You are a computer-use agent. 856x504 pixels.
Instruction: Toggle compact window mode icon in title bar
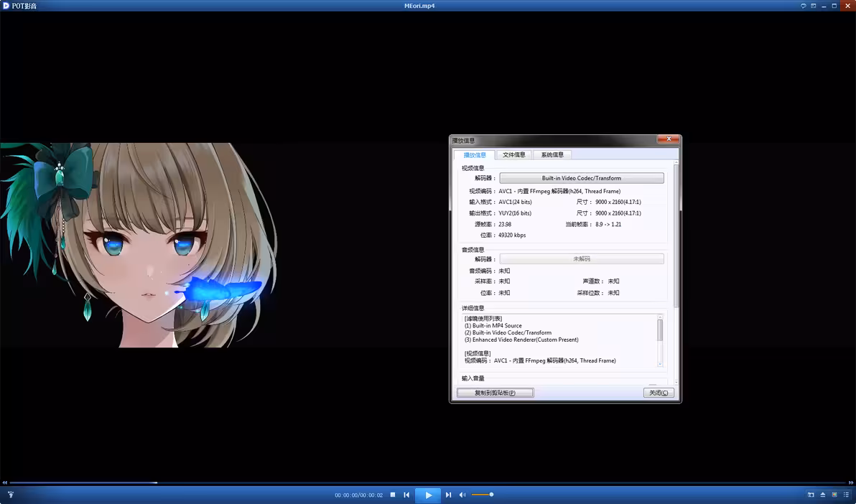point(814,6)
